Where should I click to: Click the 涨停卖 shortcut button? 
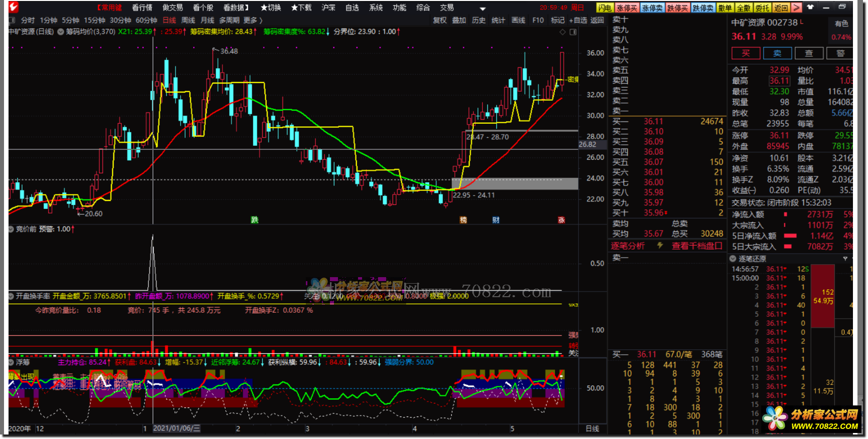pyautogui.click(x=652, y=8)
